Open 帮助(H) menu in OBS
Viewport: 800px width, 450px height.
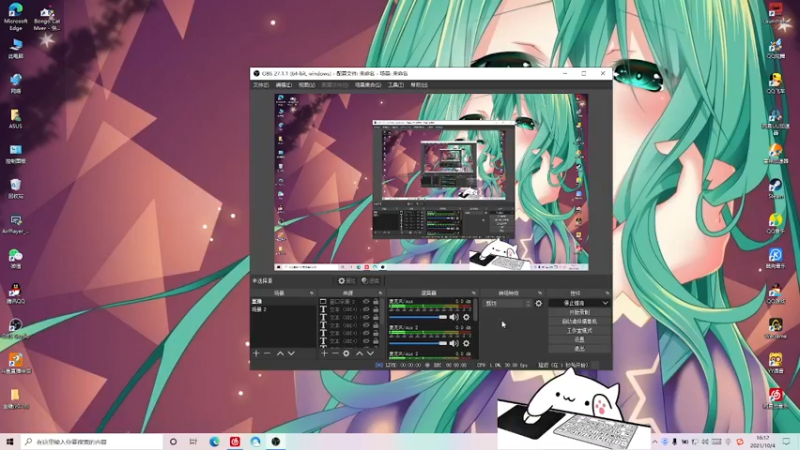coord(419,85)
